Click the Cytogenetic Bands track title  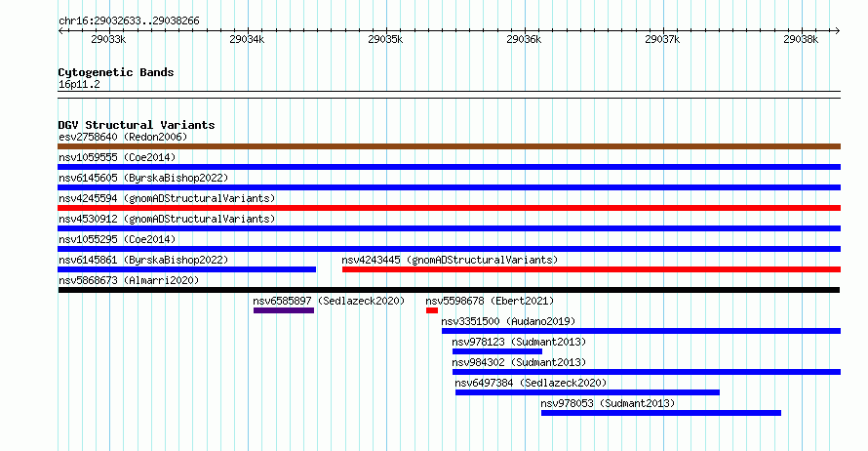(x=116, y=72)
